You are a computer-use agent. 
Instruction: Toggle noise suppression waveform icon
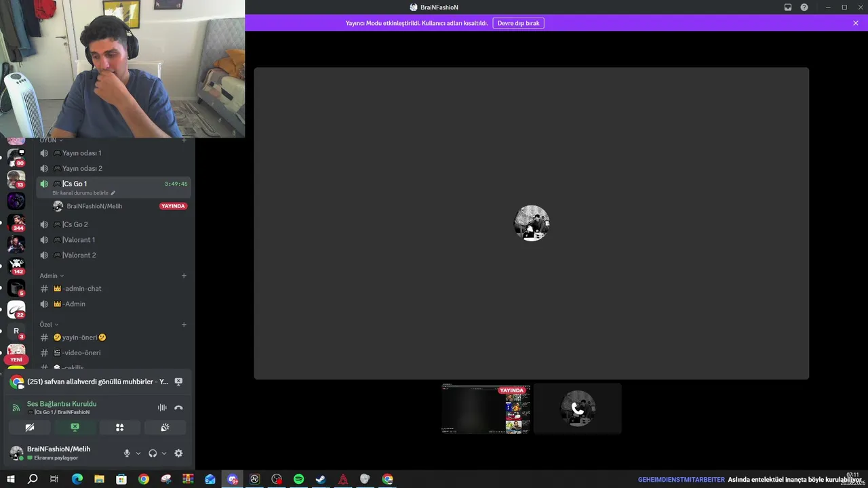click(162, 407)
